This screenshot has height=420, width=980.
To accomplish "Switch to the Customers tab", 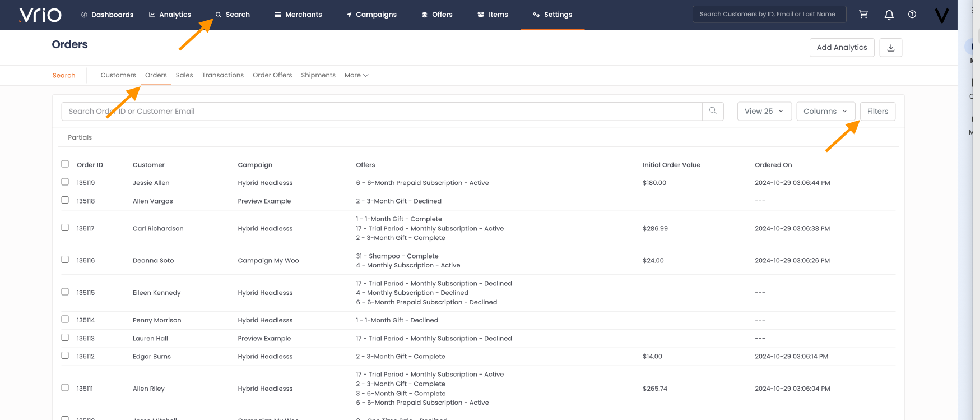I will (x=118, y=75).
